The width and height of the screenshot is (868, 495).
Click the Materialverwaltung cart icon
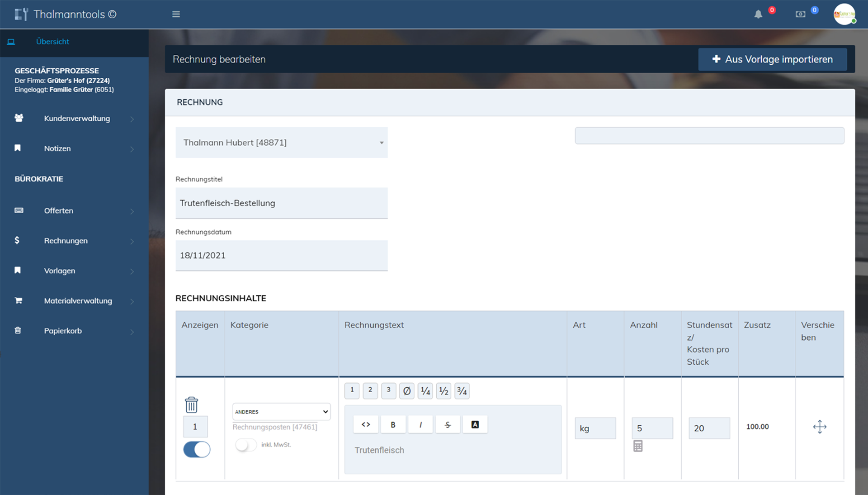18,300
